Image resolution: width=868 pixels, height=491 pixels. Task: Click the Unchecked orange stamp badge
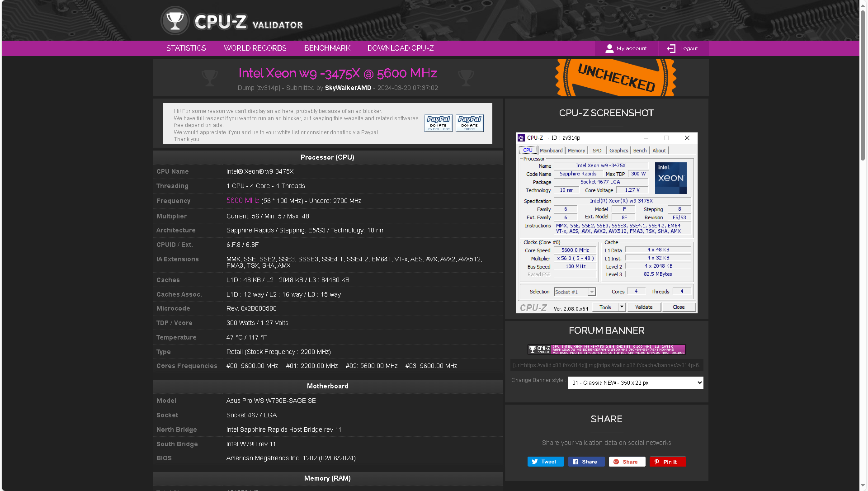tap(616, 77)
